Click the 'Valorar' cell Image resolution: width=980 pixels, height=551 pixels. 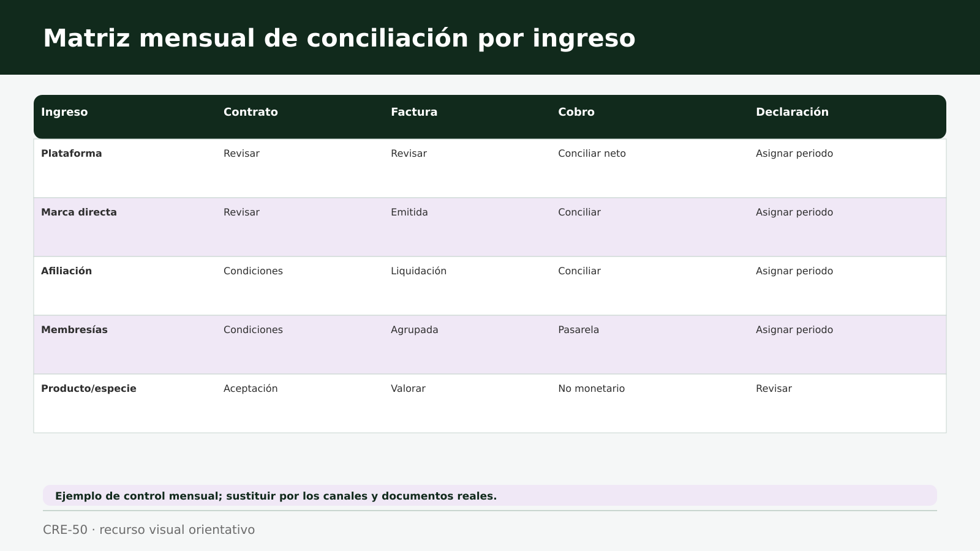coord(408,389)
